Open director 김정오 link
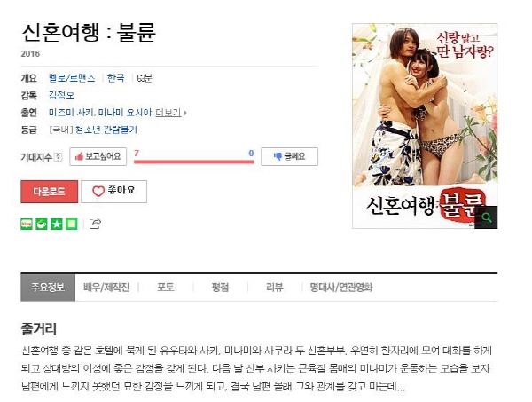The image size is (532, 402). point(61,95)
